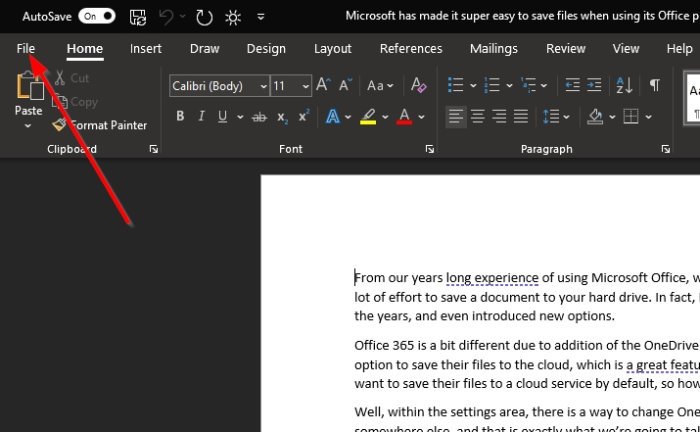Click the Save icon in title bar
700x432 pixels.
(138, 16)
